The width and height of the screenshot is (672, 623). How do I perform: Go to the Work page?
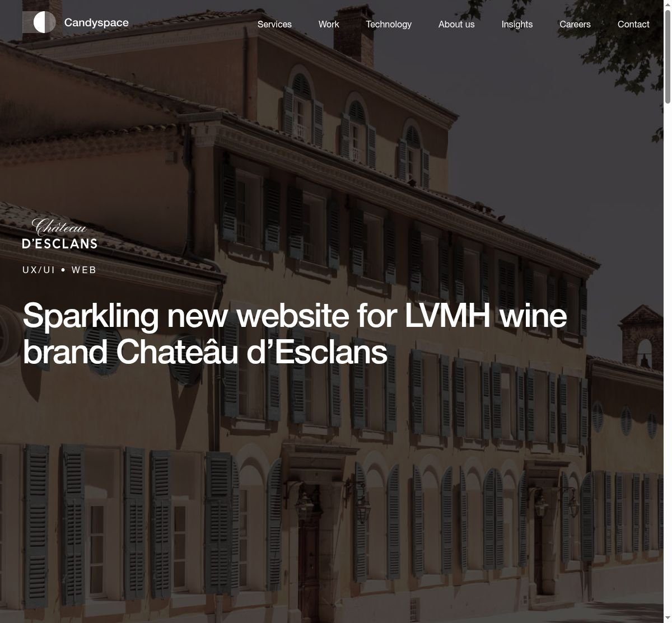pos(329,24)
